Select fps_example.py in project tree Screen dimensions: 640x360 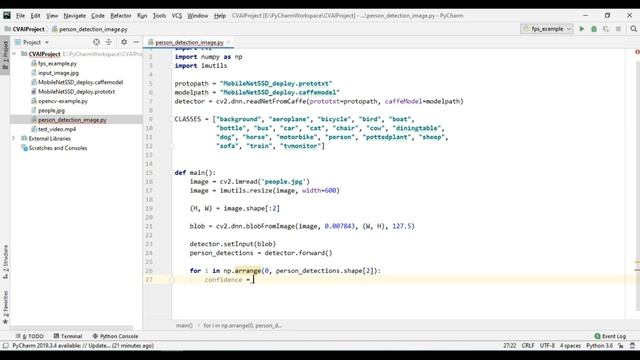pos(57,64)
